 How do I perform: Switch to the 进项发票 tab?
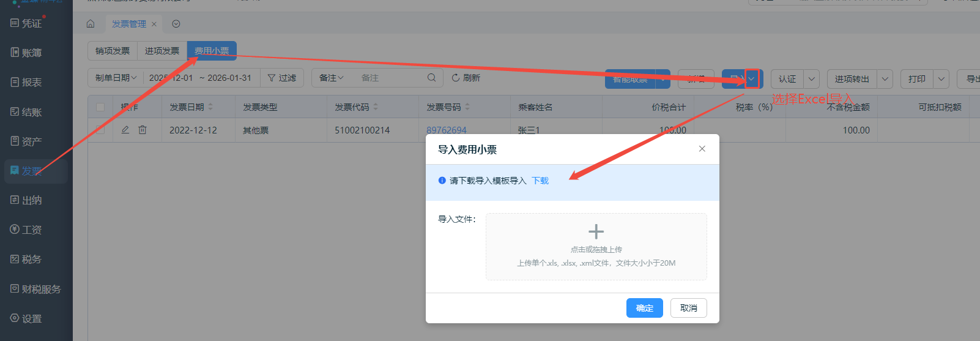[162, 51]
